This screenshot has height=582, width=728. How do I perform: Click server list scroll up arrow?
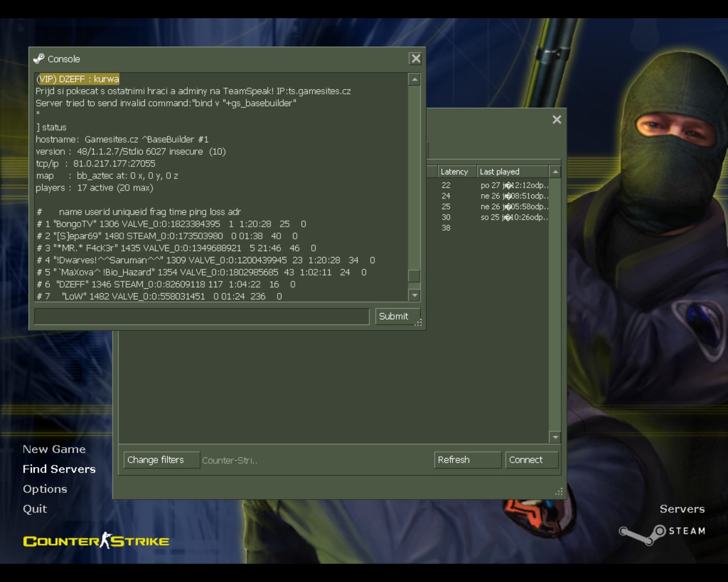(555, 172)
